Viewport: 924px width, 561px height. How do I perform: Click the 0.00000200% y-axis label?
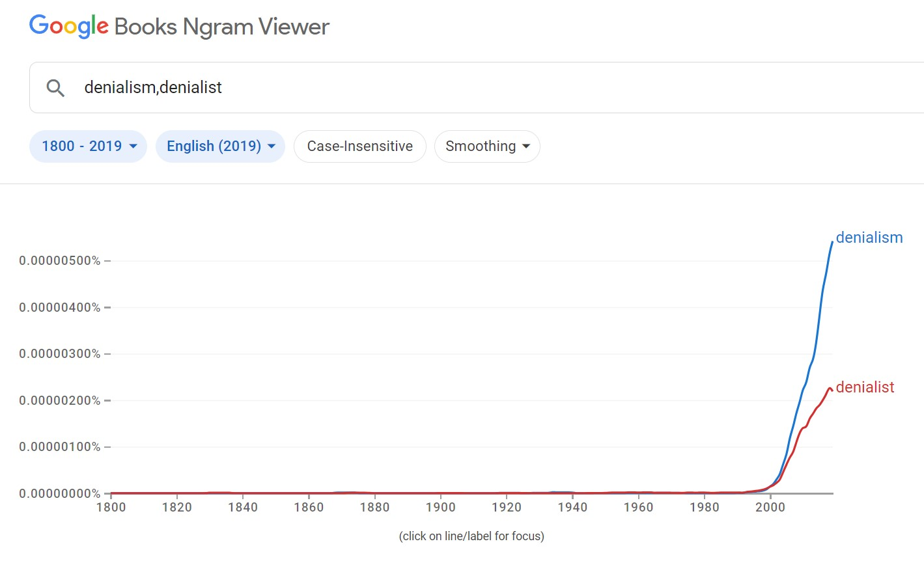pyautogui.click(x=60, y=400)
